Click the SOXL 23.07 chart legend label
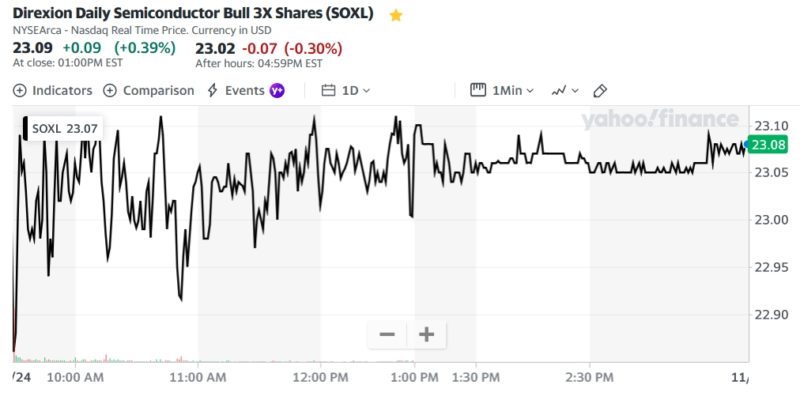800x400 pixels. (65, 128)
